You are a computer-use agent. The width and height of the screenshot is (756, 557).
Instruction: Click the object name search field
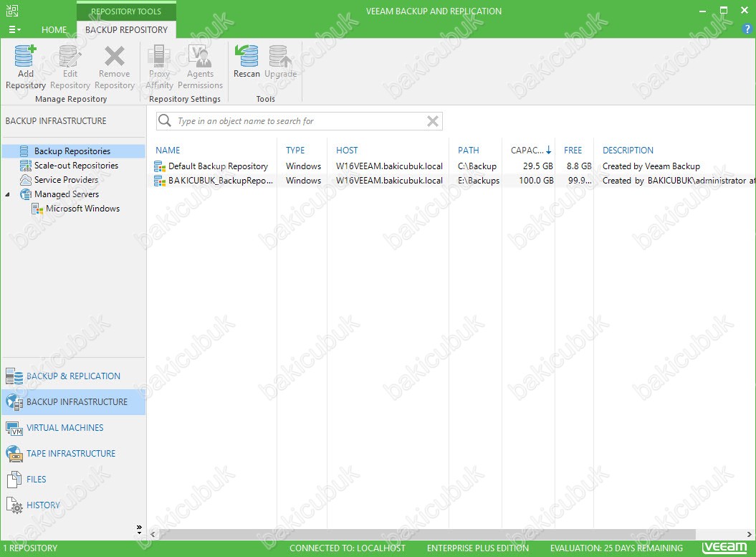coord(299,121)
